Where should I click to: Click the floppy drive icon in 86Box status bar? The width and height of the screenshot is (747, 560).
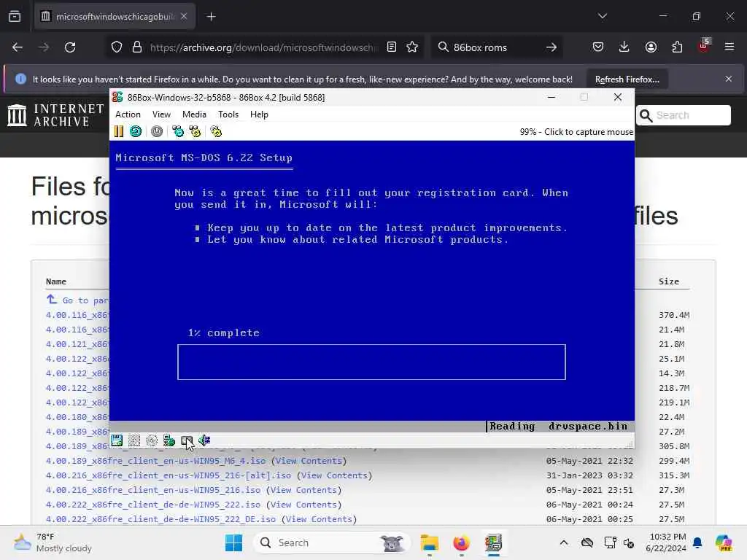[117, 440]
